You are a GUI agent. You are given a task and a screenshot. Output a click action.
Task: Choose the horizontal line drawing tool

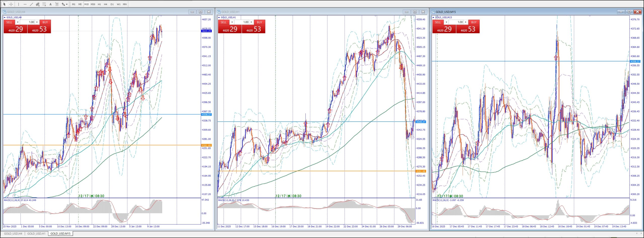[x=25, y=4]
